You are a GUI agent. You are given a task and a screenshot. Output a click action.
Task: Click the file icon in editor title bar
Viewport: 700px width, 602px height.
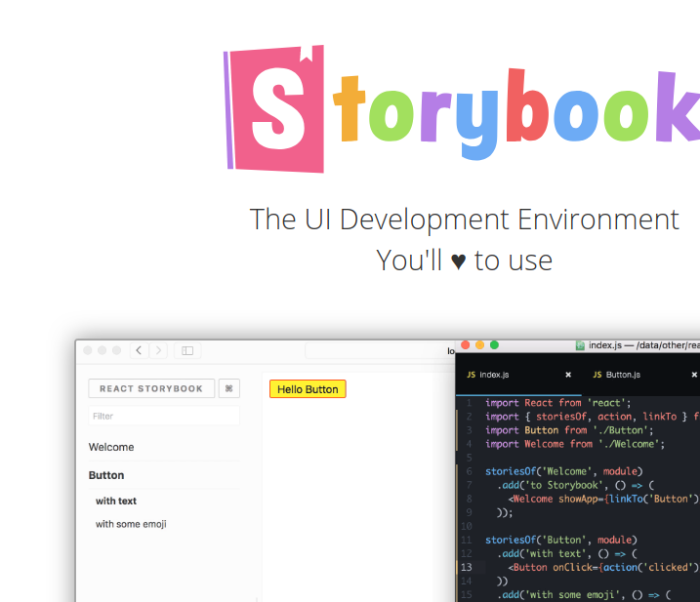pos(580,345)
